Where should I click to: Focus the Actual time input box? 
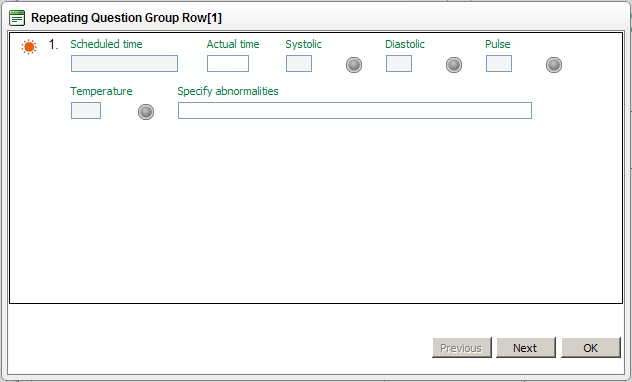[228, 64]
